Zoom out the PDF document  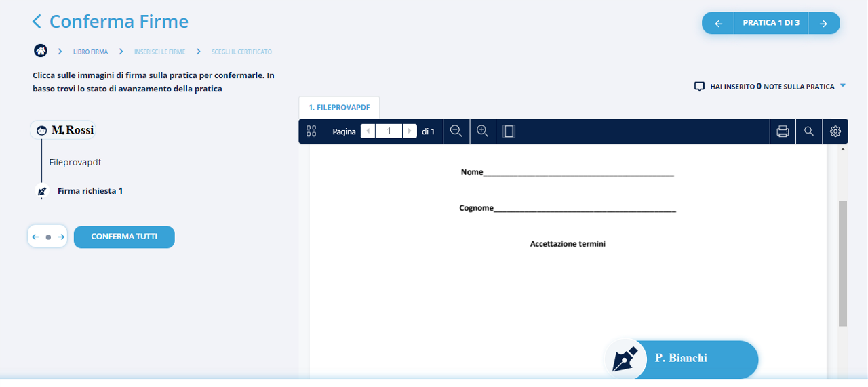pyautogui.click(x=456, y=131)
